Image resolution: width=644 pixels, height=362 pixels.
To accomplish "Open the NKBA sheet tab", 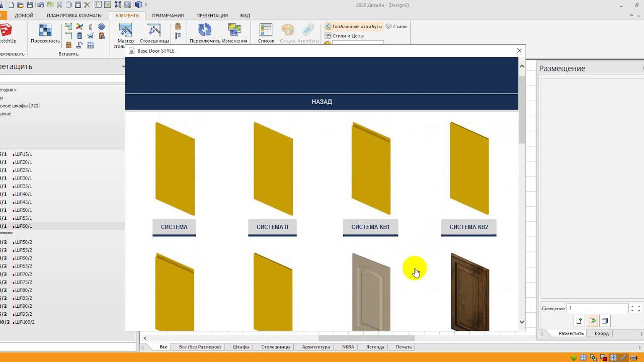I will pyautogui.click(x=348, y=347).
